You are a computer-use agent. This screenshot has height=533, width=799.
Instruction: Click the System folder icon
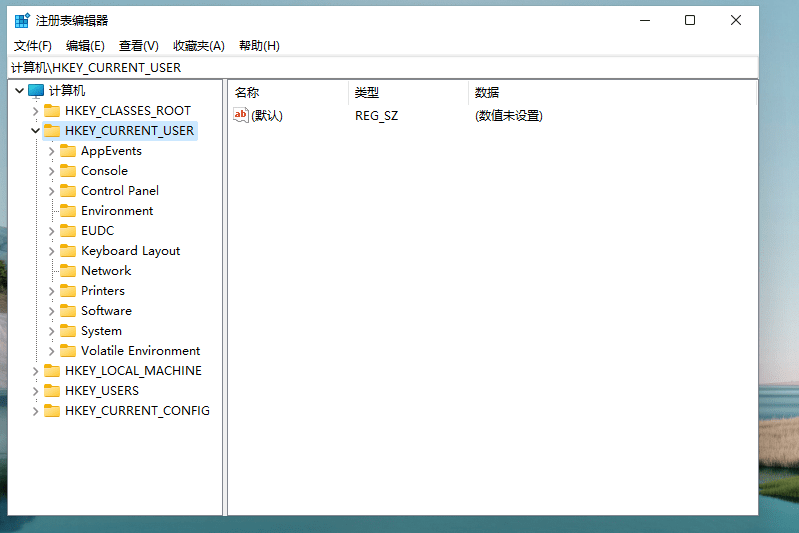click(x=68, y=331)
